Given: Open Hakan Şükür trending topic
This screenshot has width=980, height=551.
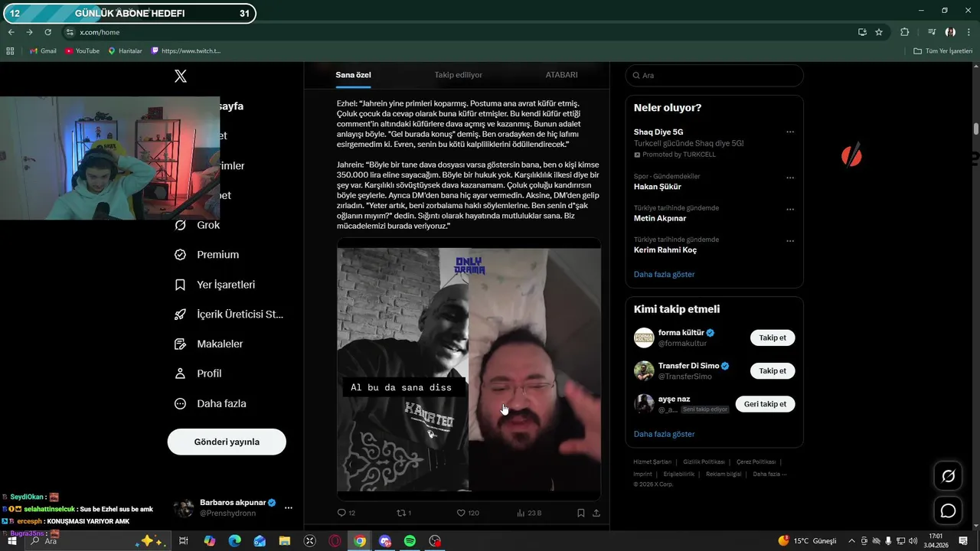Looking at the screenshot, I should (657, 187).
